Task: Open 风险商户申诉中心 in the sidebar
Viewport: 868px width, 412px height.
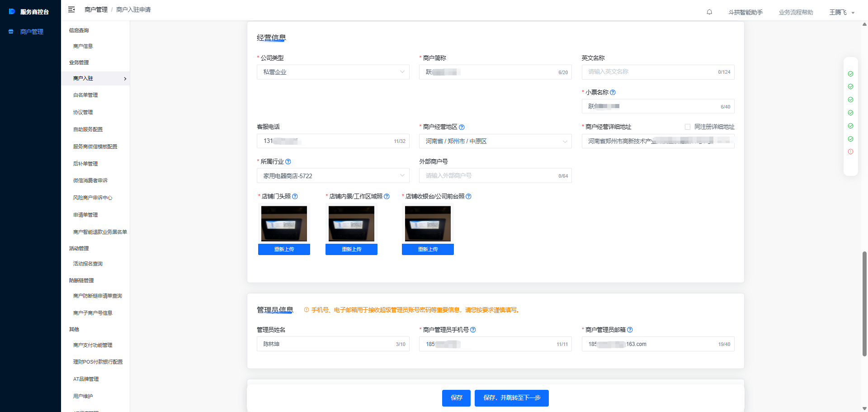Action: point(93,198)
